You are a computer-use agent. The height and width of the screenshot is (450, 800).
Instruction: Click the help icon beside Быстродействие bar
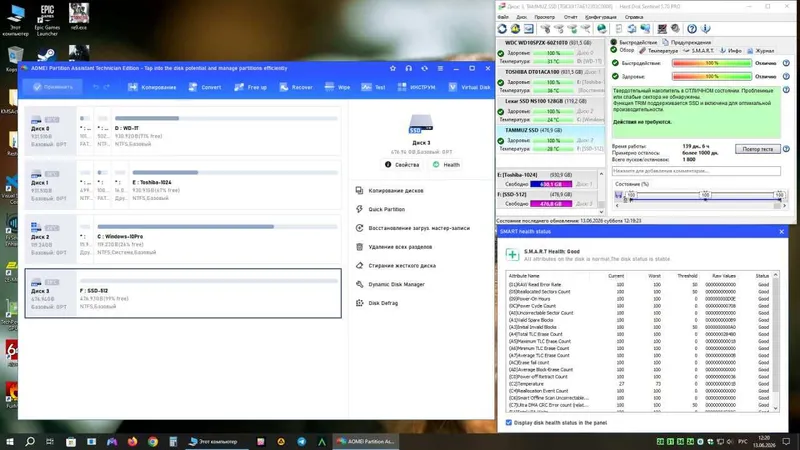click(x=786, y=63)
